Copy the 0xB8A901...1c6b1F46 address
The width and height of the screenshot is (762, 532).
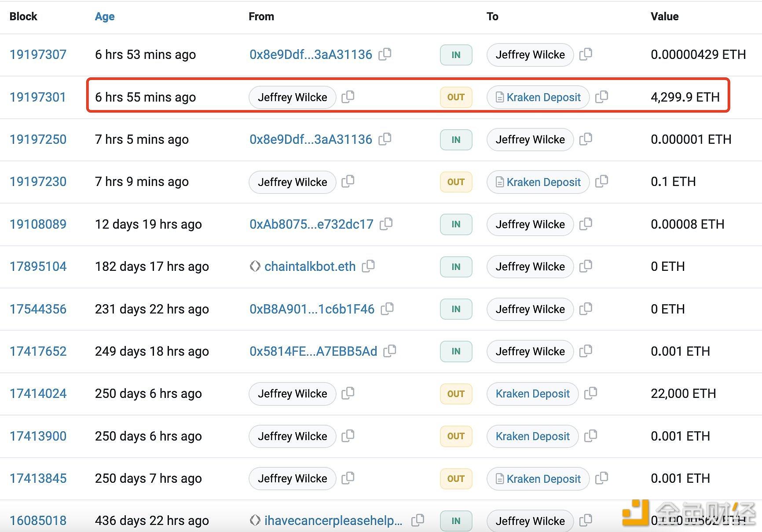click(387, 309)
